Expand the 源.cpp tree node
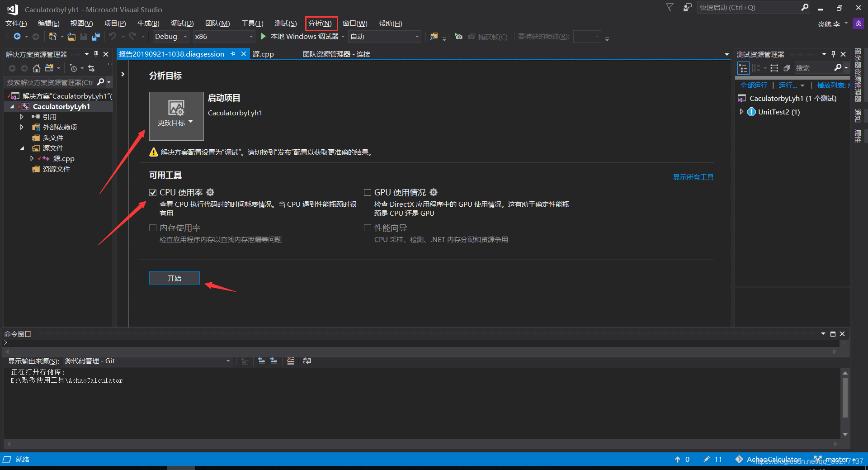Screen dimensions: 868x470 pyautogui.click(x=32, y=158)
